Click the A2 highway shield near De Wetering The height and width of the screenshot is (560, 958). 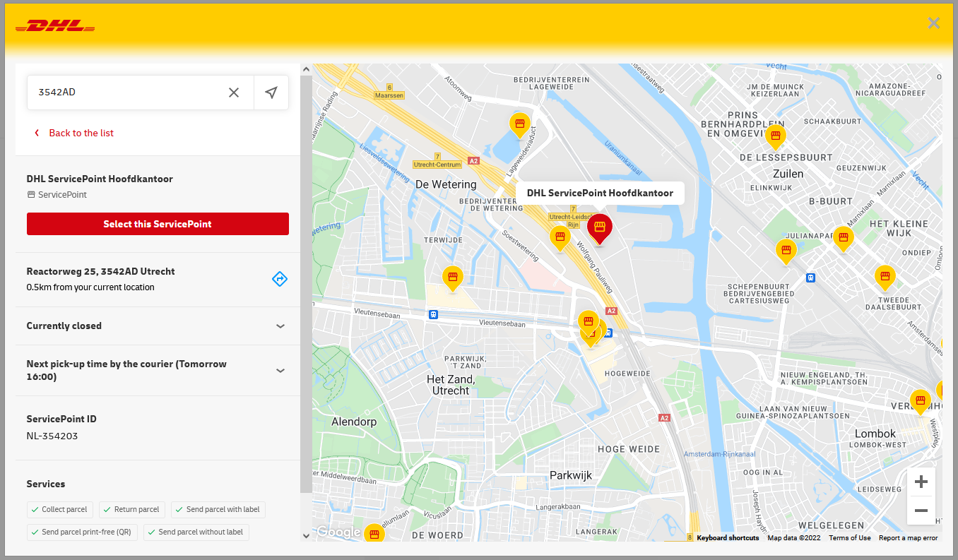(473, 161)
